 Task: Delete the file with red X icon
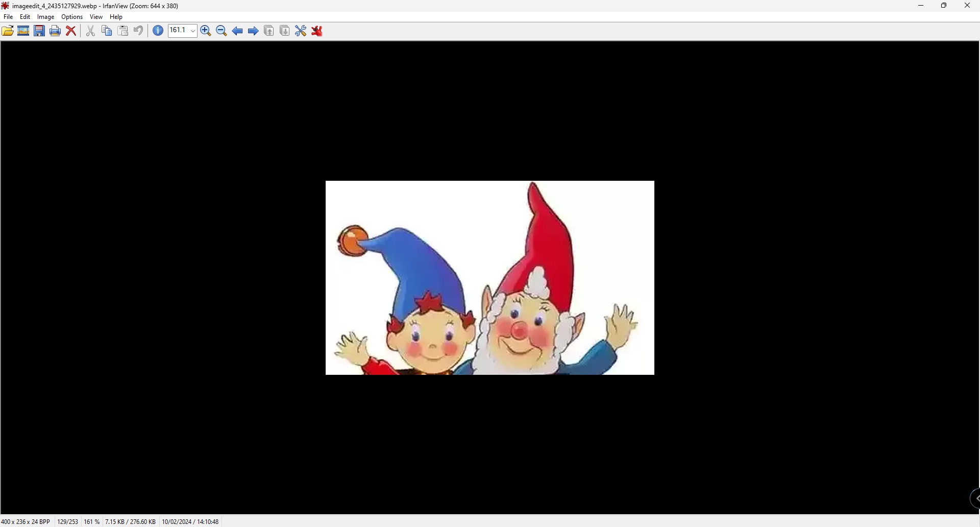(71, 31)
